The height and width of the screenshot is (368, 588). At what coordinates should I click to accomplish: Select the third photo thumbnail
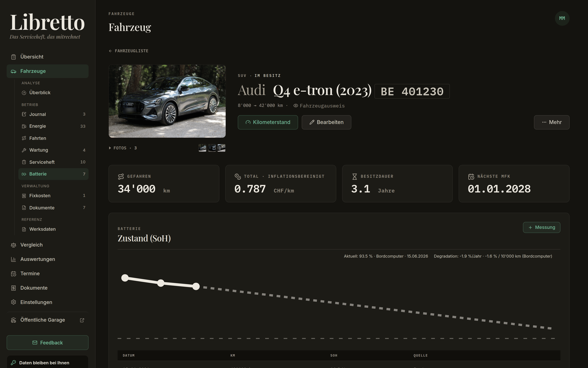point(221,148)
